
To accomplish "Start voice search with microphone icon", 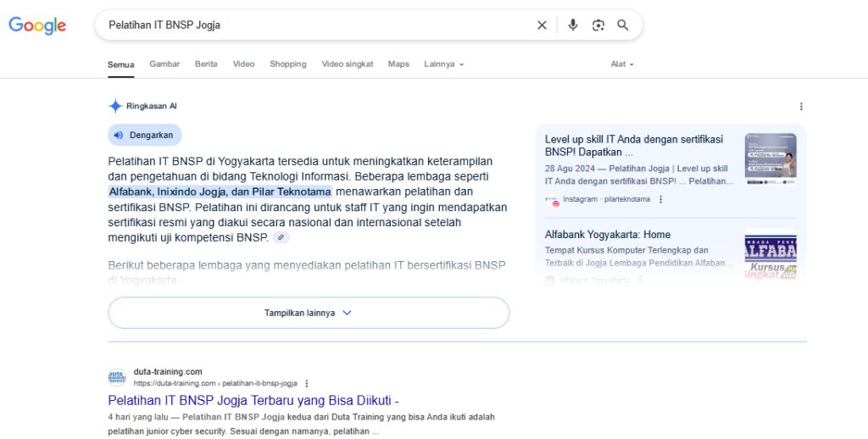I will coord(573,25).
